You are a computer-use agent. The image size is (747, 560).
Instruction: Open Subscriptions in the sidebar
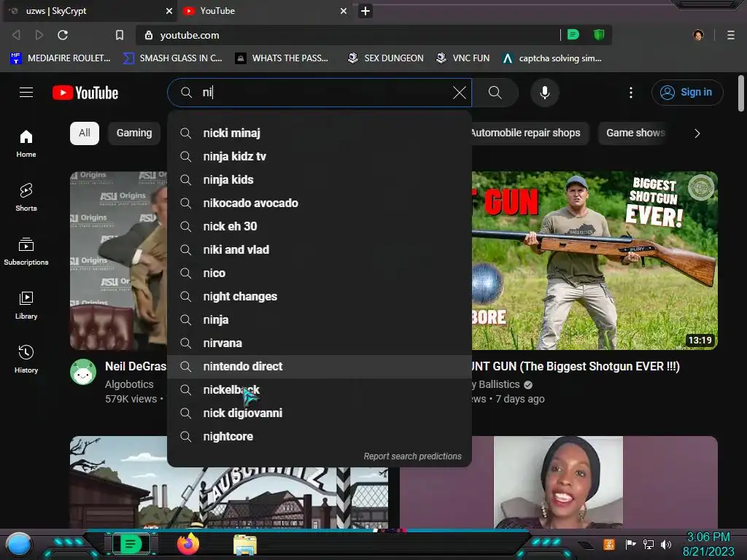point(26,252)
